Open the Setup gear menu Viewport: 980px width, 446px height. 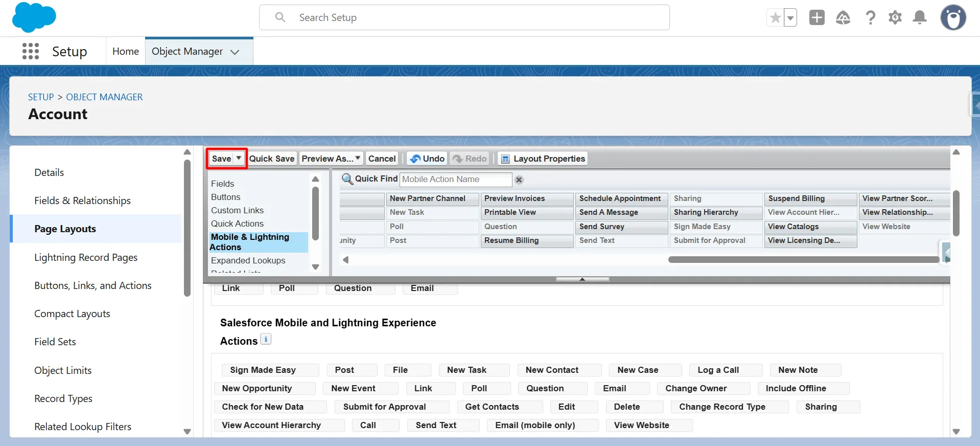point(895,18)
